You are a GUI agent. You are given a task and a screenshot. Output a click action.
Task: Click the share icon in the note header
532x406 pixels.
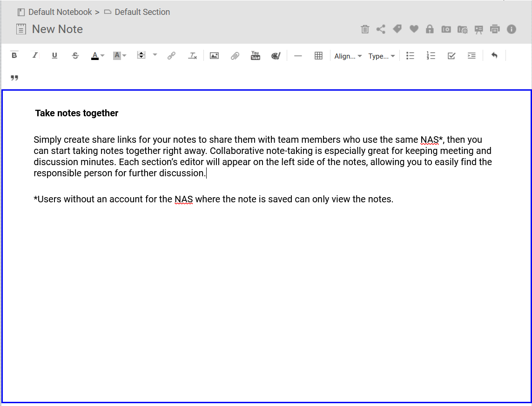pyautogui.click(x=381, y=29)
